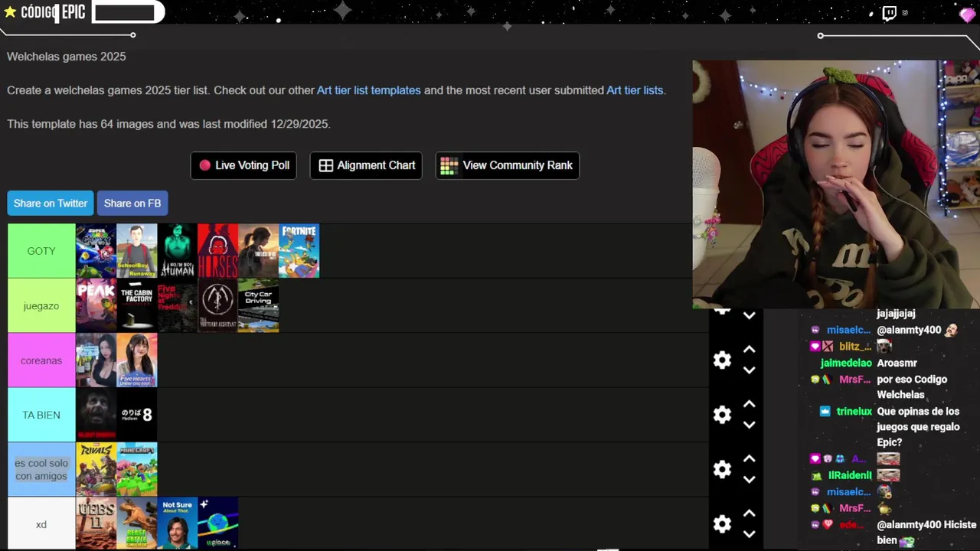Select The Mortuary Assistant thumbnail
The image size is (980, 551).
[217, 305]
